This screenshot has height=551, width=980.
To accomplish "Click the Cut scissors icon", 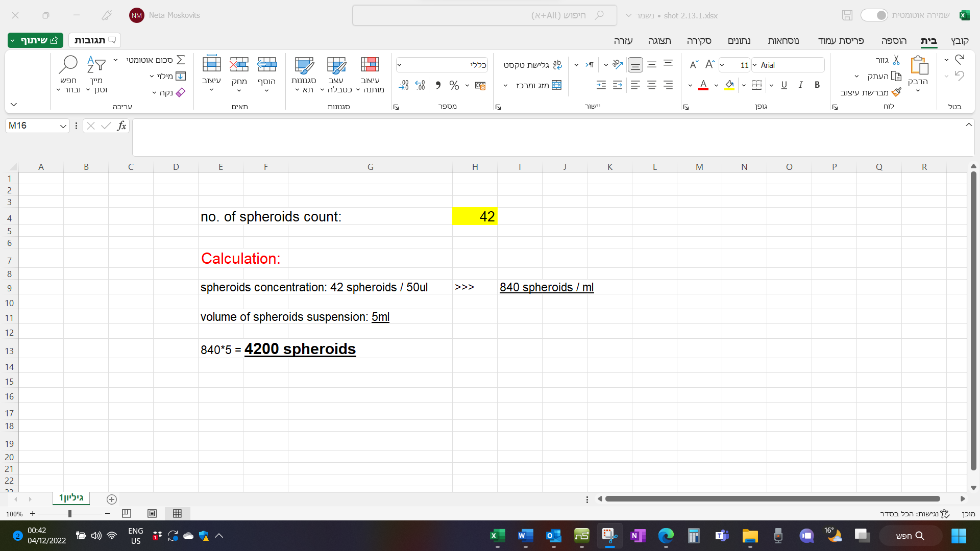I will (896, 60).
